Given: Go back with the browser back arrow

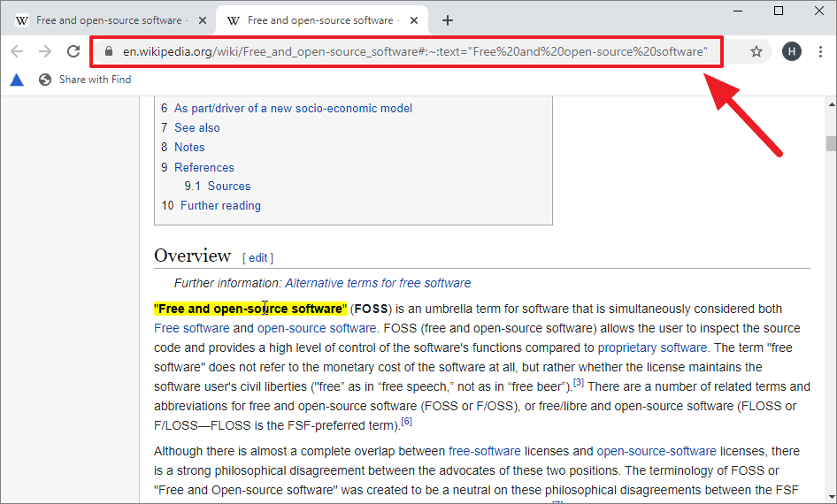Looking at the screenshot, I should point(17,51).
